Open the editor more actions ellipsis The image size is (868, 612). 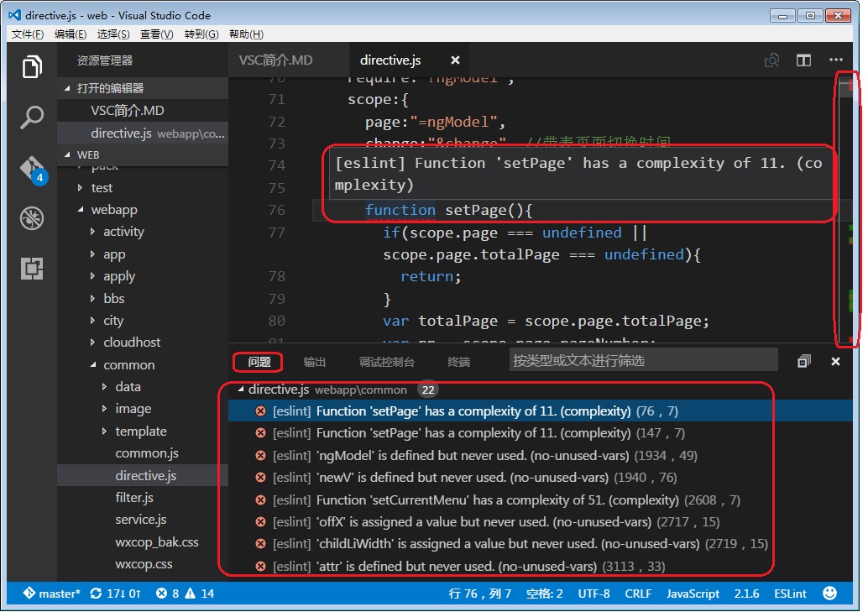[836, 60]
